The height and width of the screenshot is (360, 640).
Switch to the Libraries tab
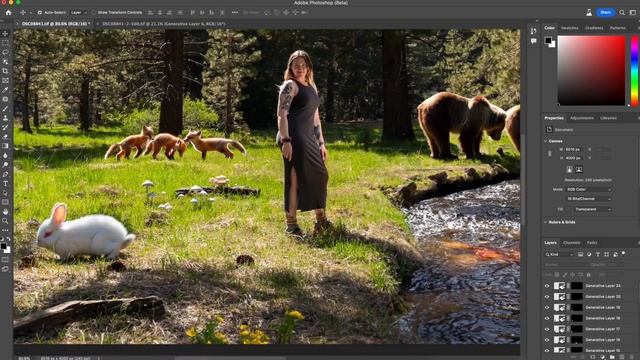pos(608,118)
